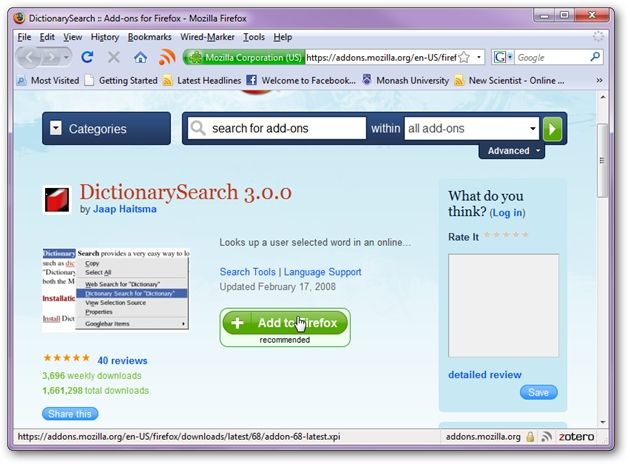Open the Help menu

[282, 37]
